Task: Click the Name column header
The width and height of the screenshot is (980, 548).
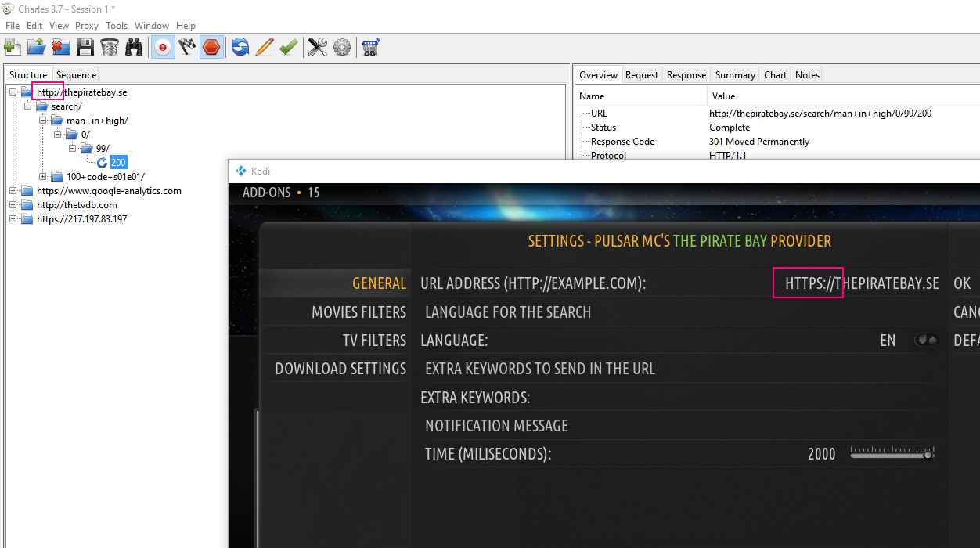Action: tap(641, 96)
